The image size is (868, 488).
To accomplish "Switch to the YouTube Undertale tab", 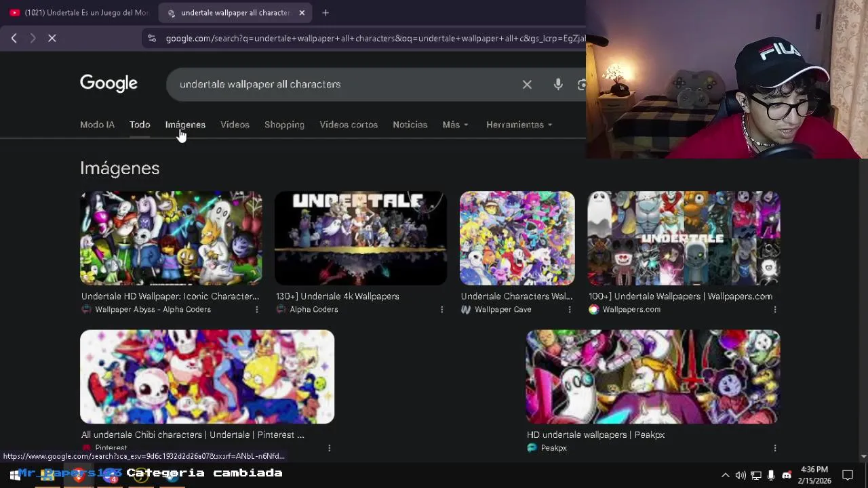I will [x=79, y=12].
